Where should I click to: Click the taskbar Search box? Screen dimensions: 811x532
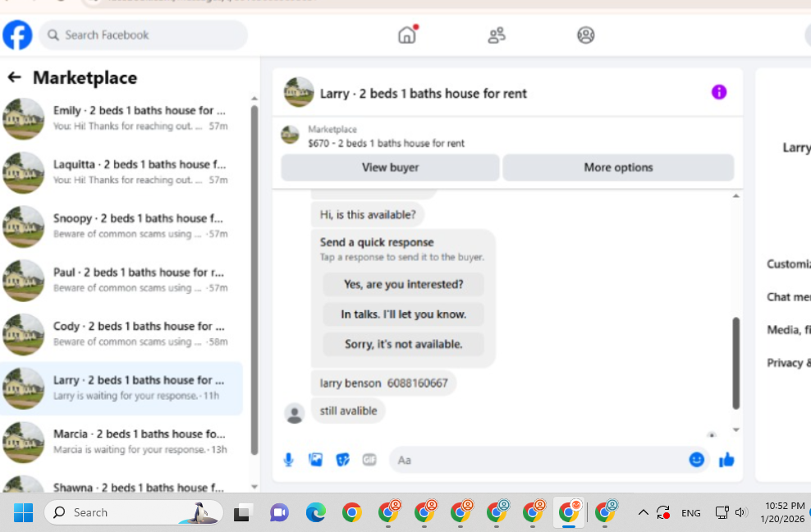(134, 512)
